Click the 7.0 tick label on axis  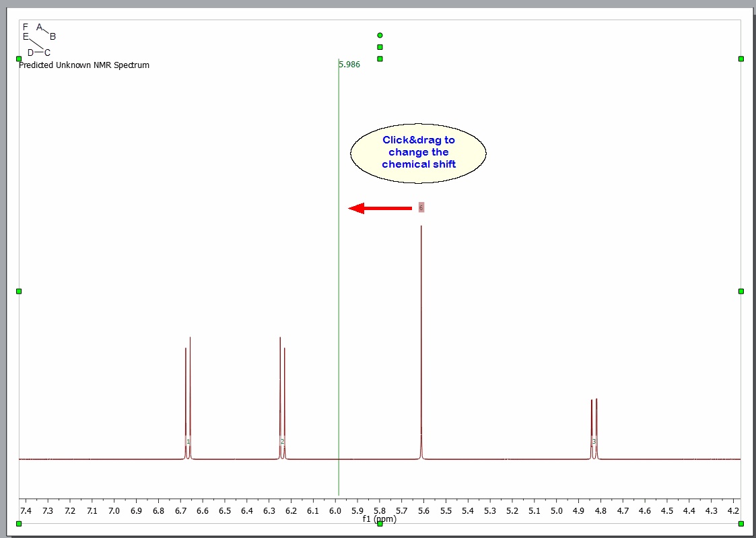114,510
